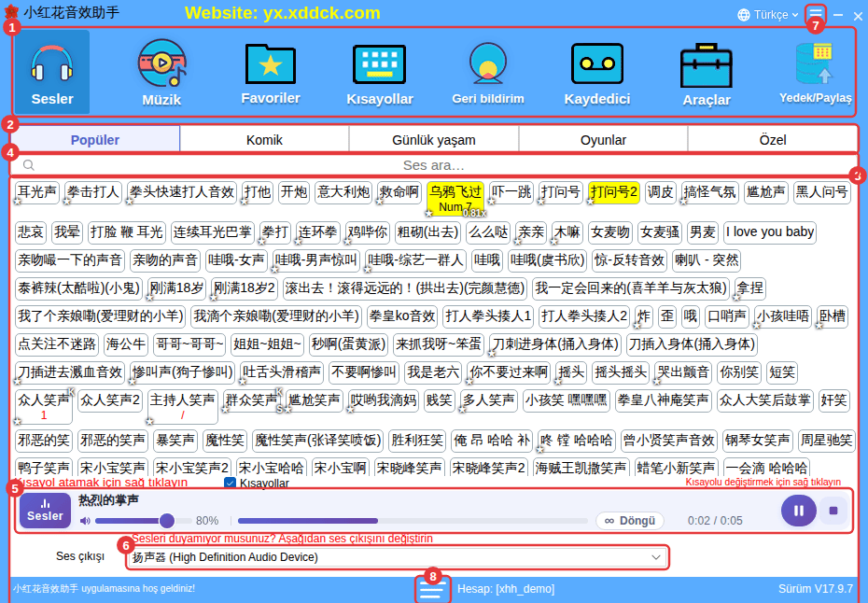Viewport: 868px width, 603px height.
Task: Play the 海公牛 sound
Action: tap(126, 344)
